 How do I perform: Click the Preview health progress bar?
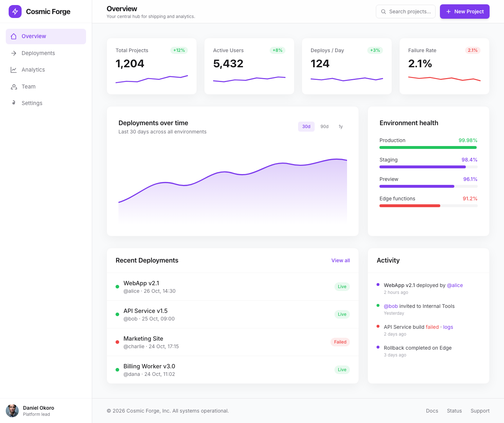click(428, 186)
